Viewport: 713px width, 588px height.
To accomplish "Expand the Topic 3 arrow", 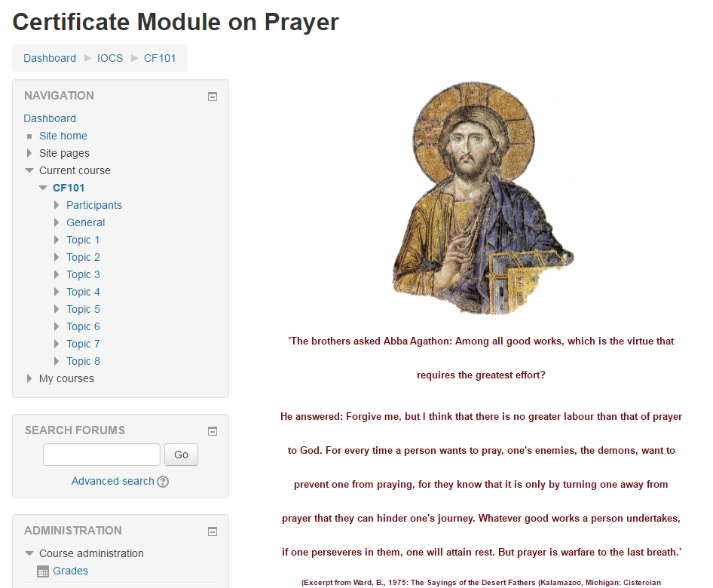I will point(57,274).
